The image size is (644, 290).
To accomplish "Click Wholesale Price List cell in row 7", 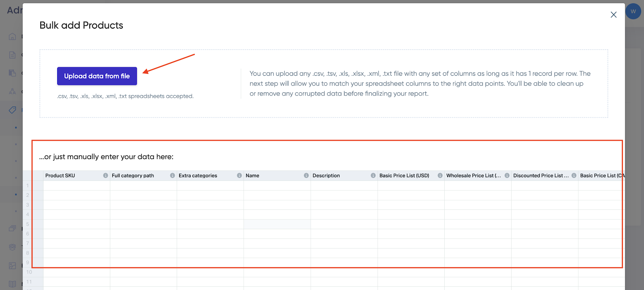I will coord(478,244).
